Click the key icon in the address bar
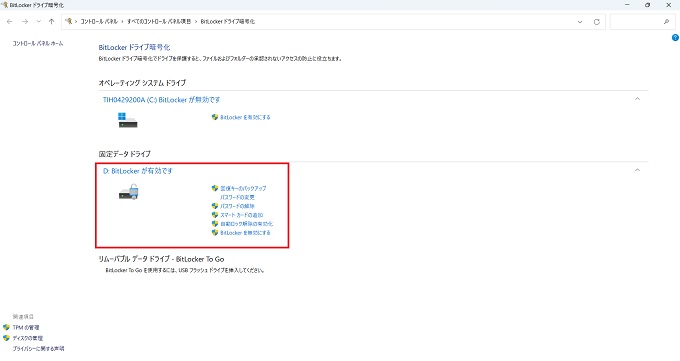The height and width of the screenshot is (361, 680). (x=69, y=21)
